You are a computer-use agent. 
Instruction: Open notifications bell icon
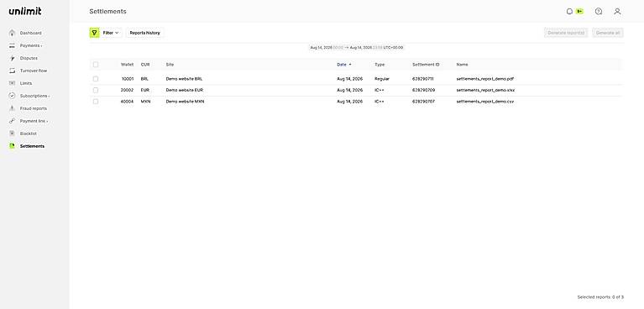point(569,12)
